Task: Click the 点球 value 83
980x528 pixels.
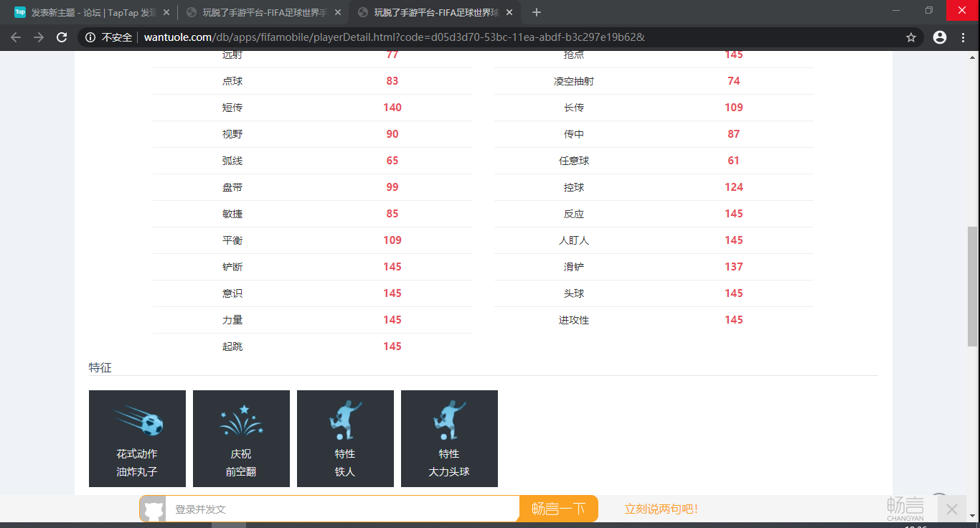Action: 392,81
